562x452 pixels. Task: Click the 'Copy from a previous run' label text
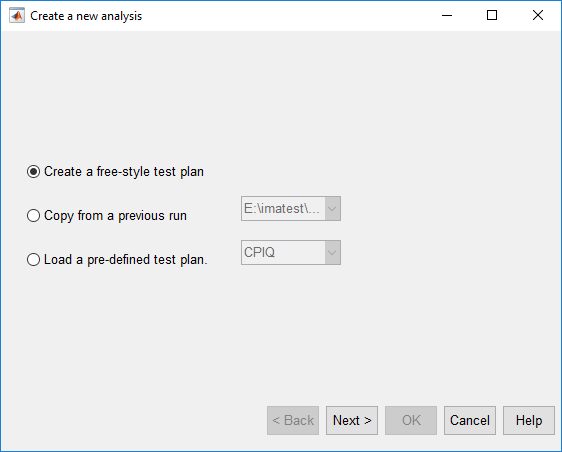point(115,216)
